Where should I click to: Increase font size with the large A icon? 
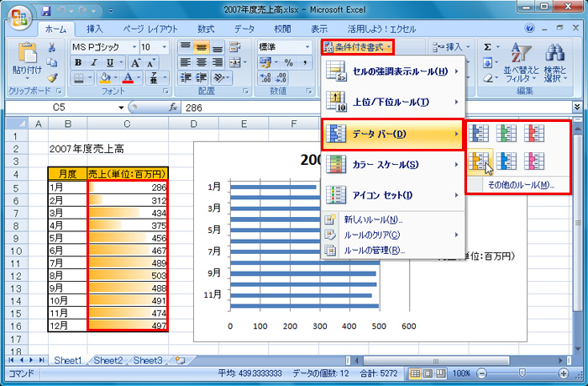[136, 63]
